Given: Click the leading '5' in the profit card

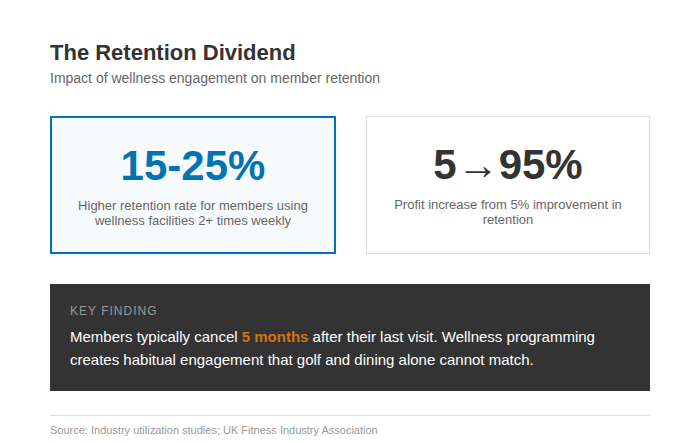Looking at the screenshot, I should 444,165.
